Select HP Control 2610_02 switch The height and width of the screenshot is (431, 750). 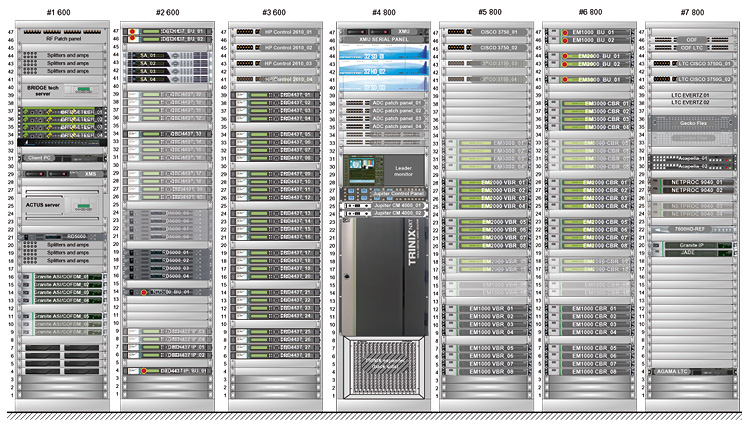(276, 48)
